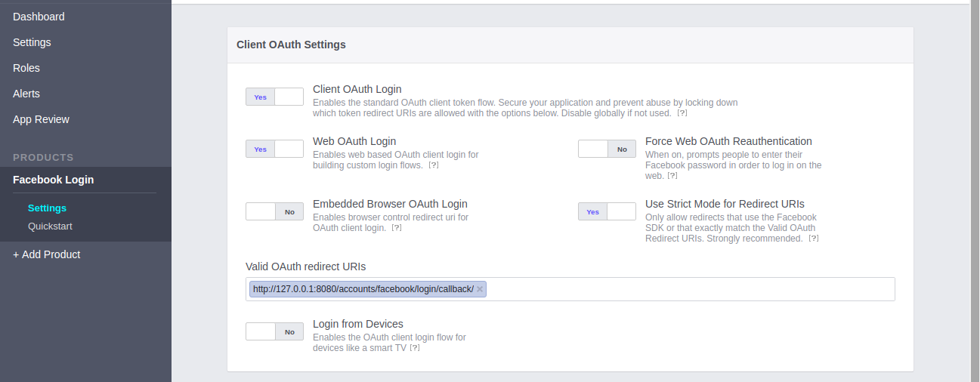Click the Embedded Browser OAuth Login label
This screenshot has width=980, height=382.
tap(390, 204)
